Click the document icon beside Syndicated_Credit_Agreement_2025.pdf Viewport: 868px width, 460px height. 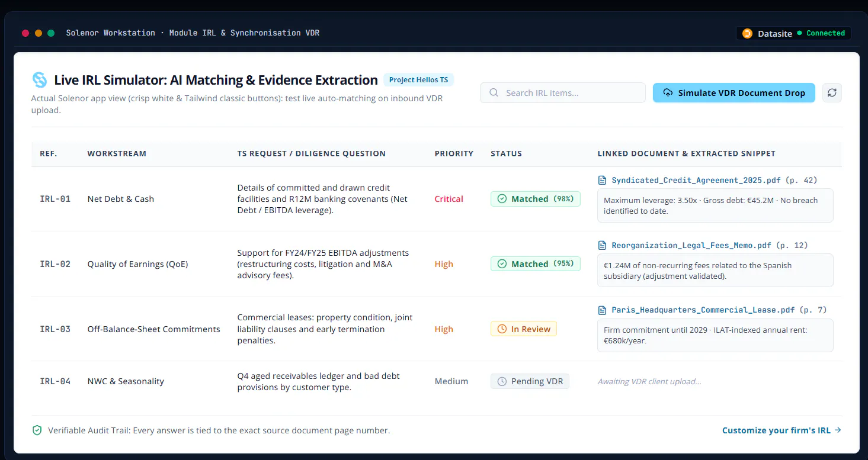(x=603, y=180)
